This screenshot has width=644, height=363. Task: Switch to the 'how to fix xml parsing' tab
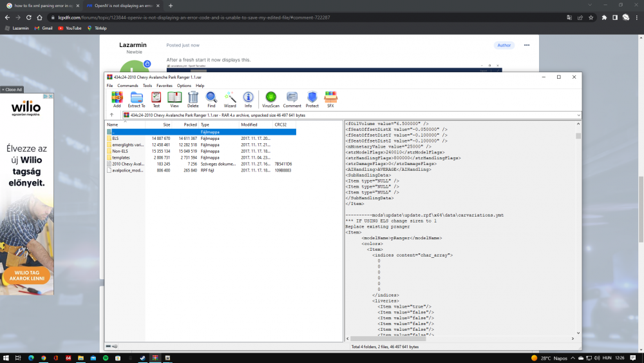tap(42, 5)
